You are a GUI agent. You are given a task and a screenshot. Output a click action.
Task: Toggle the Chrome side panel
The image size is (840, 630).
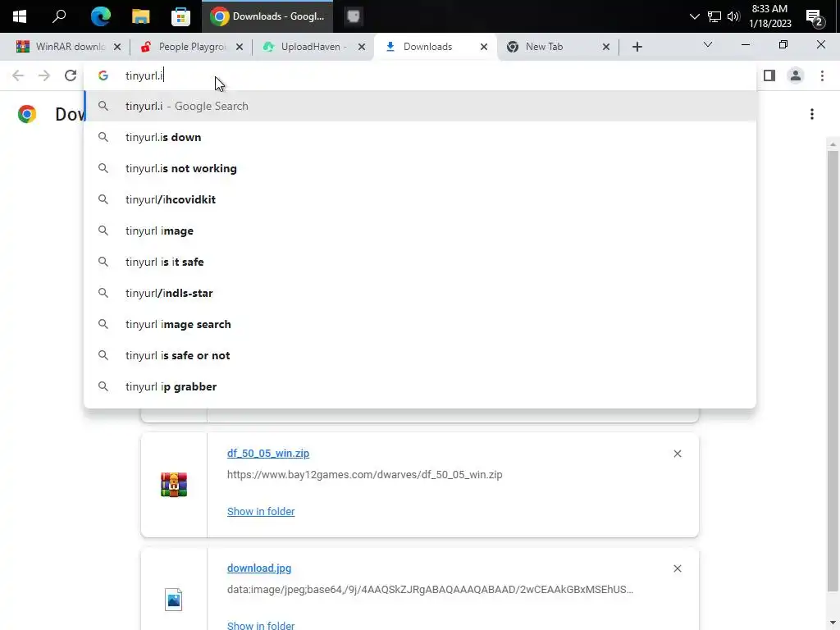pyautogui.click(x=769, y=75)
